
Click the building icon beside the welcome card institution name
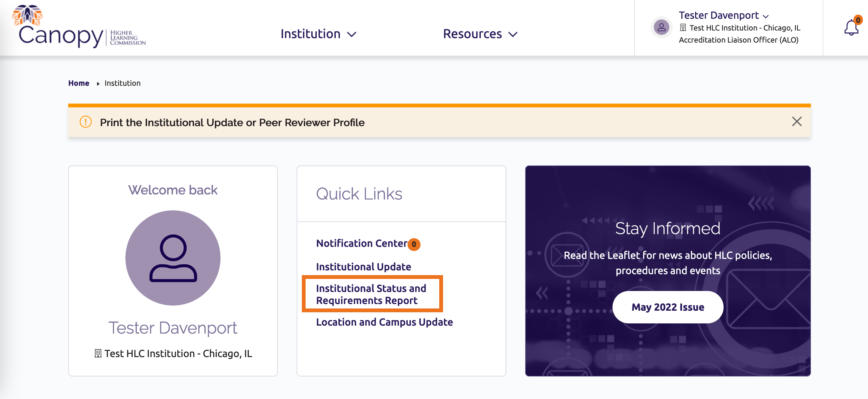[x=98, y=354]
